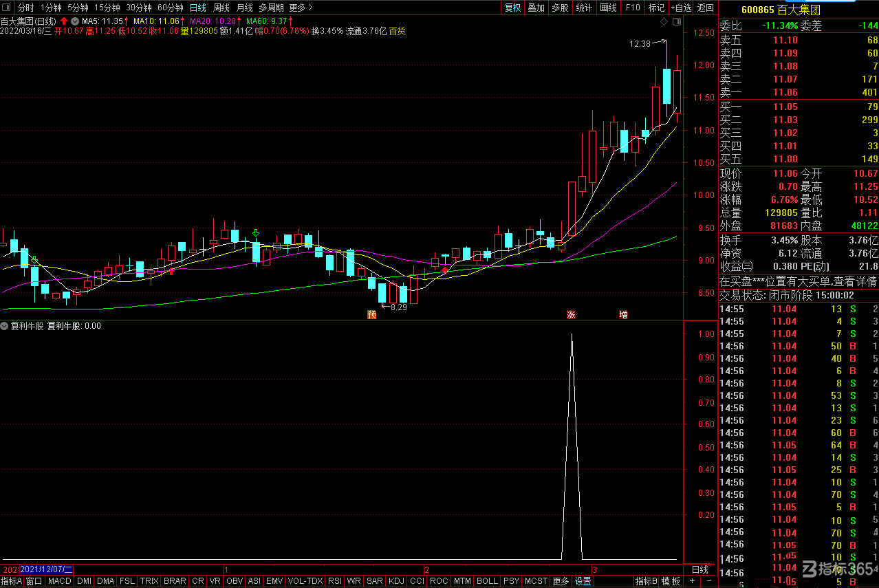The image size is (879, 588).
Task: Select the TRIX indicator
Action: tap(149, 581)
